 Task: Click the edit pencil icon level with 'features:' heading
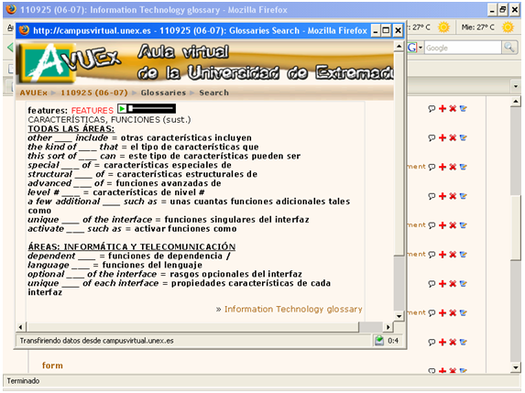tap(463, 108)
